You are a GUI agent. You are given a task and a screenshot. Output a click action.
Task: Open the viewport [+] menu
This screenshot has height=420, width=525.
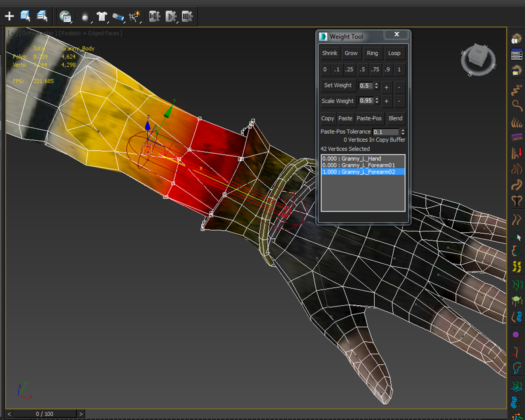(12, 33)
